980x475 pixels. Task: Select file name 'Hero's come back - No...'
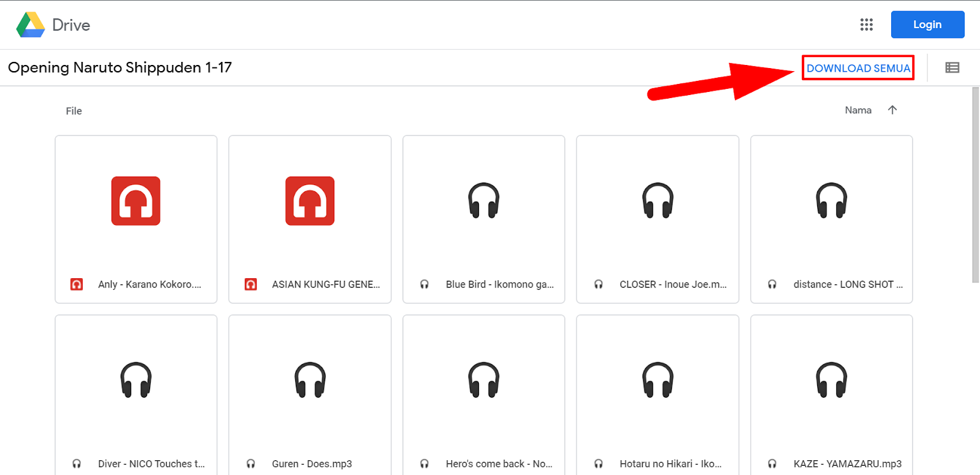499,464
